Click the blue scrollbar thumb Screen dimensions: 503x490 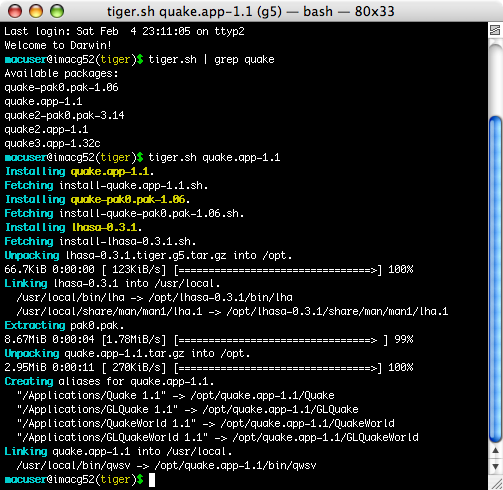[496, 279]
